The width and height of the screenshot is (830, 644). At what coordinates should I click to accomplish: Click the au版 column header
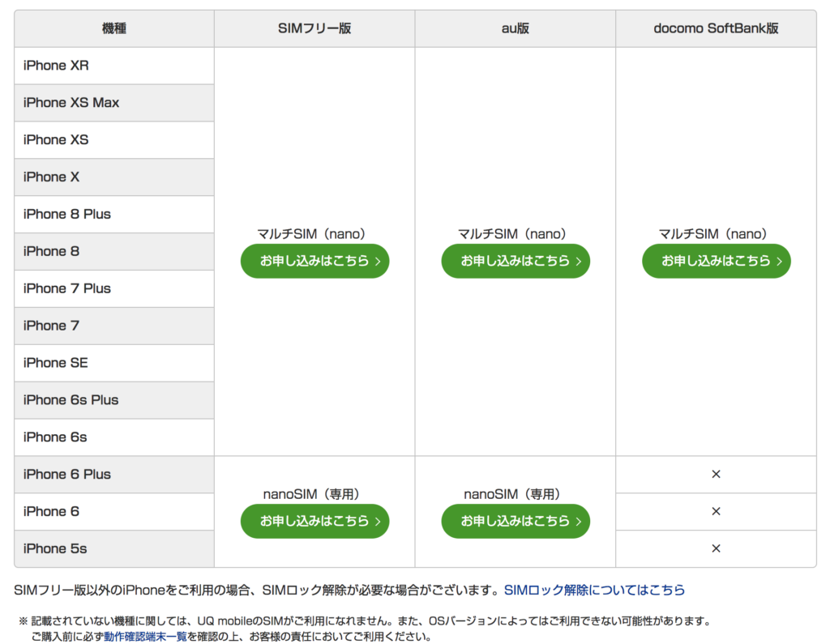click(516, 28)
